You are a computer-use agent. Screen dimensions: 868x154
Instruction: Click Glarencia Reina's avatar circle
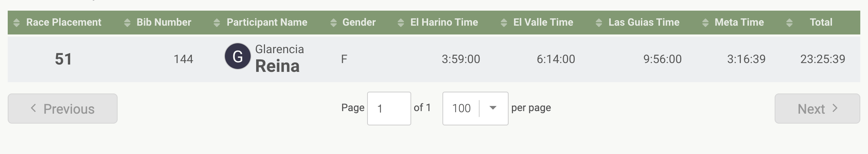tap(237, 56)
